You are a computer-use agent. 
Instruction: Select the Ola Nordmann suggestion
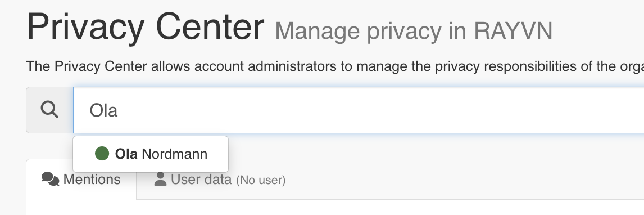151,154
